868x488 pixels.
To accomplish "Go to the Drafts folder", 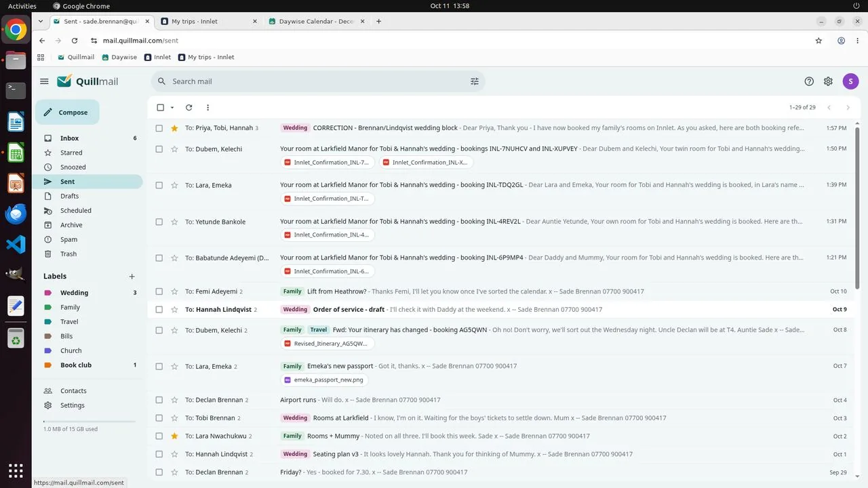I will pyautogui.click(x=88, y=196).
